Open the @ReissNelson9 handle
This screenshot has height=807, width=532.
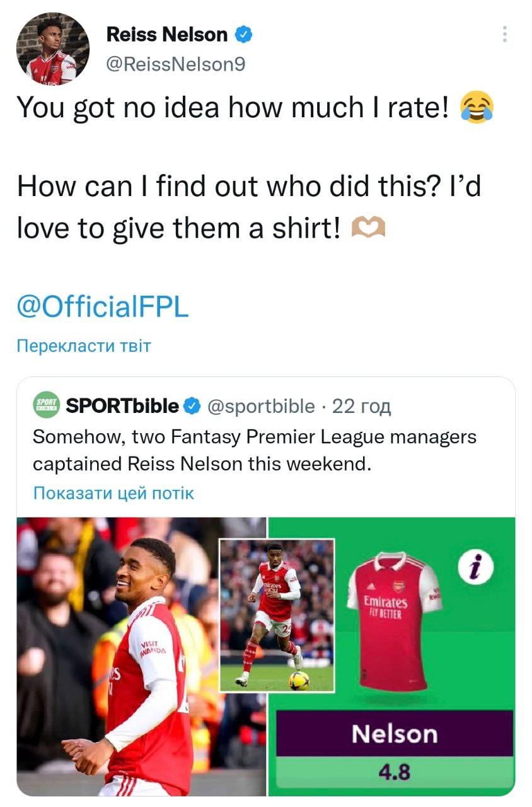(176, 64)
